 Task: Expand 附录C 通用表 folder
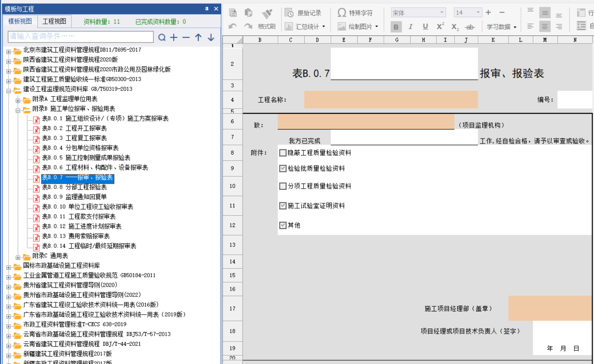tap(18, 257)
